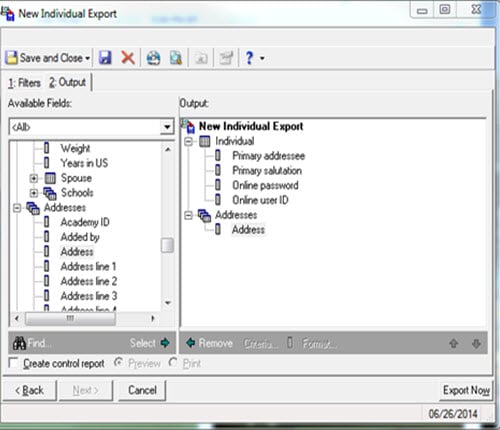
Task: Collapse the Addresses node in Output tree
Action: click(x=188, y=215)
